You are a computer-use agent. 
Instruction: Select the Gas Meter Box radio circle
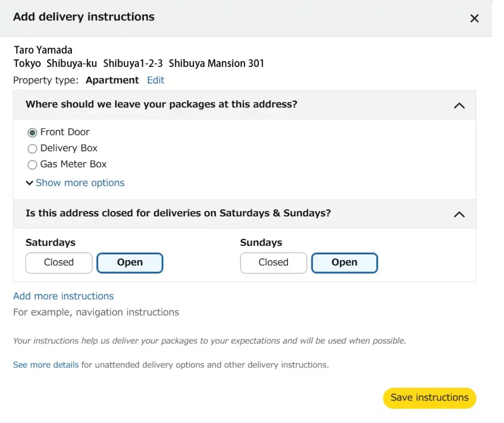coord(32,165)
